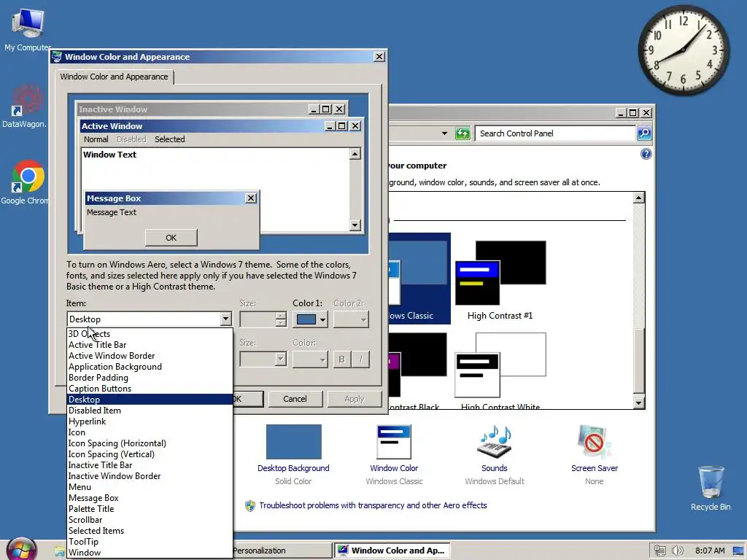Viewport: 747px width, 560px height.
Task: Click the Start button orb
Action: point(21,550)
